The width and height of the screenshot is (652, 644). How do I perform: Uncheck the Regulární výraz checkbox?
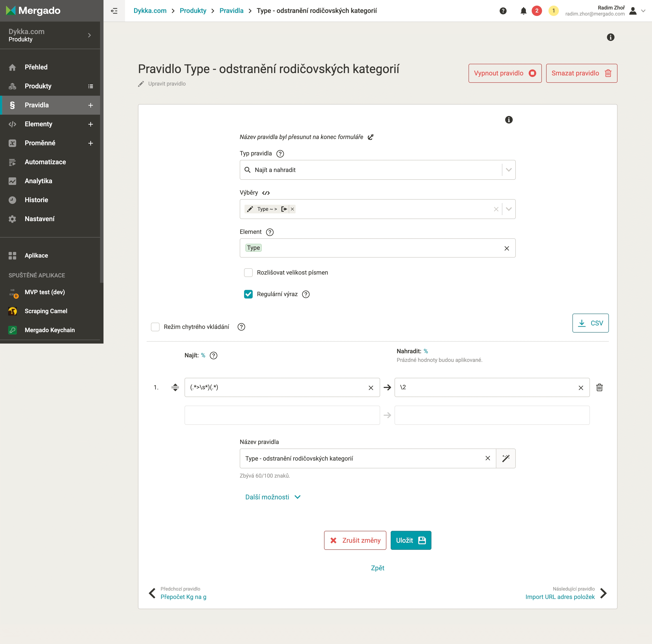tap(248, 294)
